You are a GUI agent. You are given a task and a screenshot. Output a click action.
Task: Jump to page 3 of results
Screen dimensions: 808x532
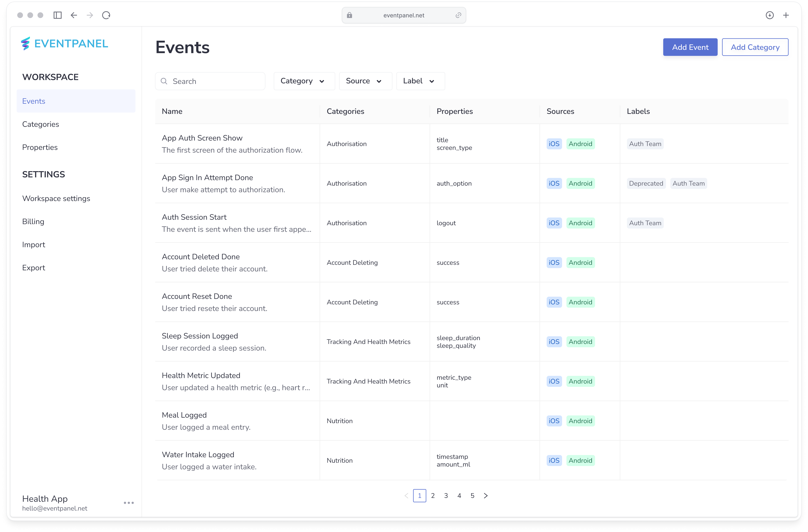tap(446, 496)
